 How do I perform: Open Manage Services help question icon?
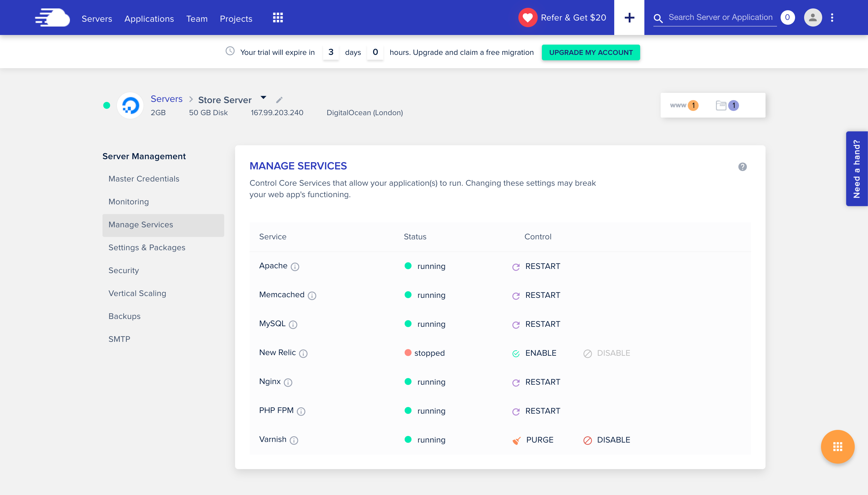click(x=742, y=167)
